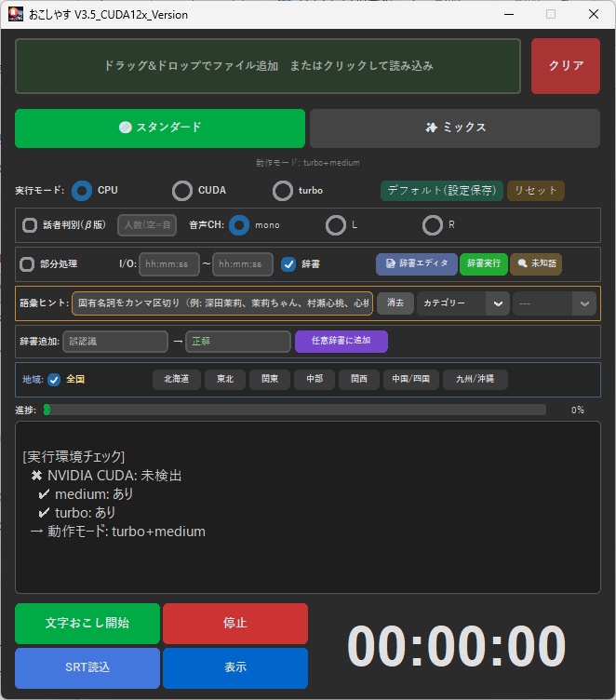Click the 正解 input field
Screen dimensions: 616x700
tap(238, 342)
